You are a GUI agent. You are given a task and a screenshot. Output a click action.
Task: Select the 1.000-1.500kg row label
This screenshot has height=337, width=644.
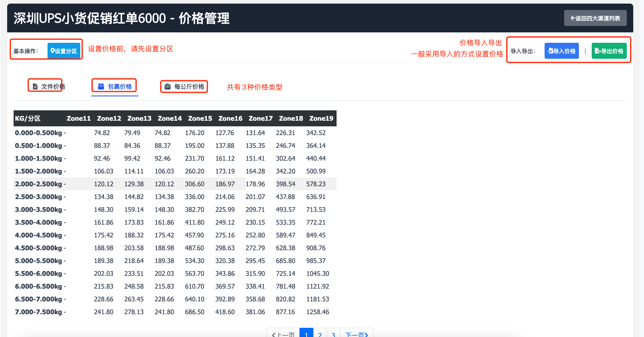[38, 158]
